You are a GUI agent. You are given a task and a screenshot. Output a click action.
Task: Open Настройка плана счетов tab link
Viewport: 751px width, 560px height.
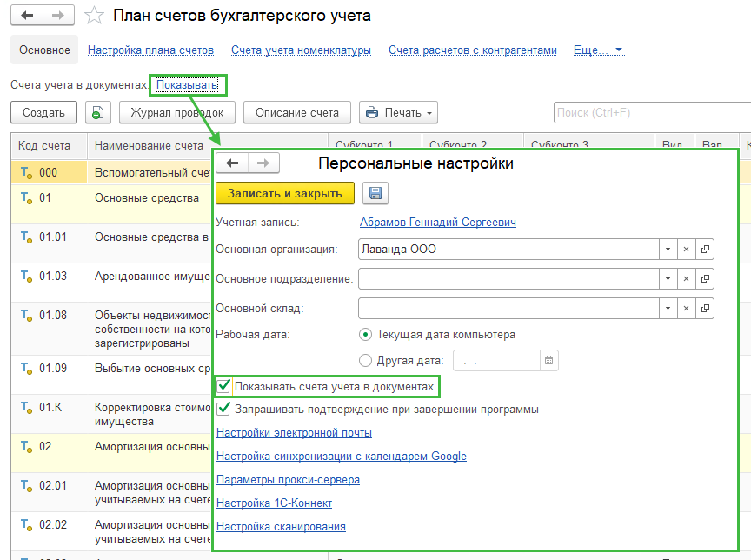pos(150,50)
